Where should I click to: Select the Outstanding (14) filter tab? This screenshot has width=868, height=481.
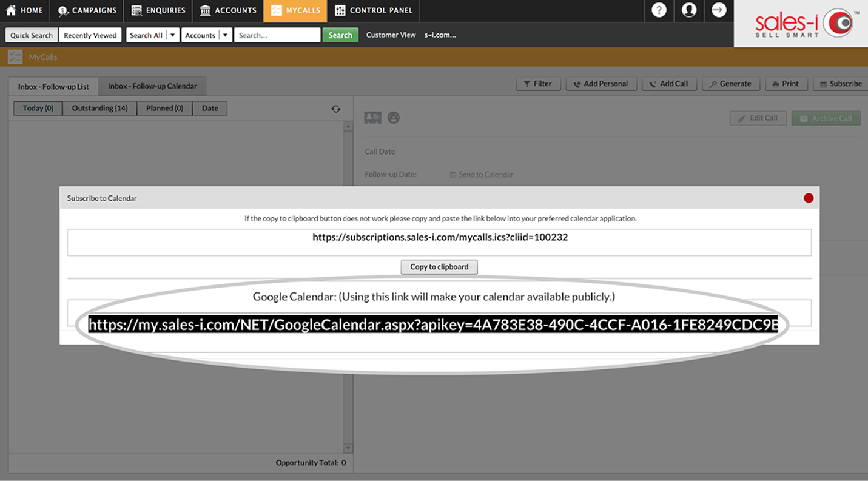click(x=99, y=109)
